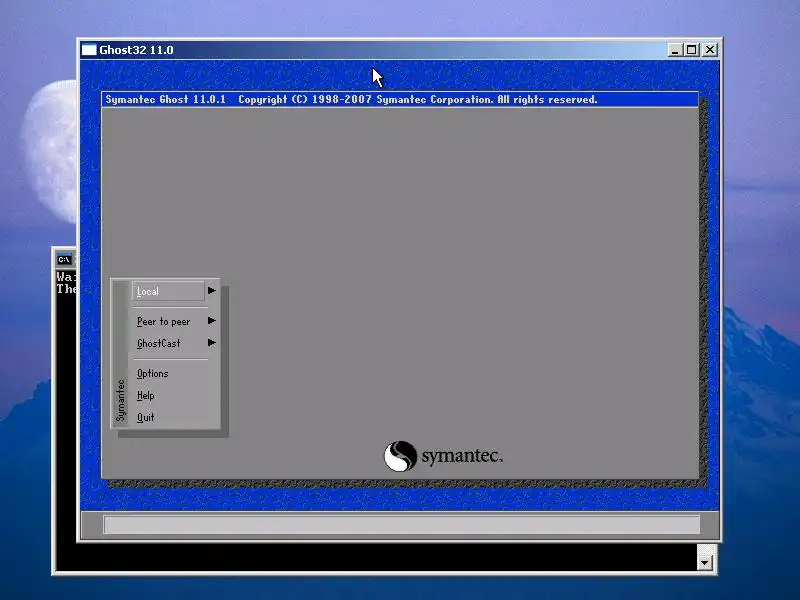Open the Peer to peer menu item
Viewport: 800px width, 600px height.
163,321
